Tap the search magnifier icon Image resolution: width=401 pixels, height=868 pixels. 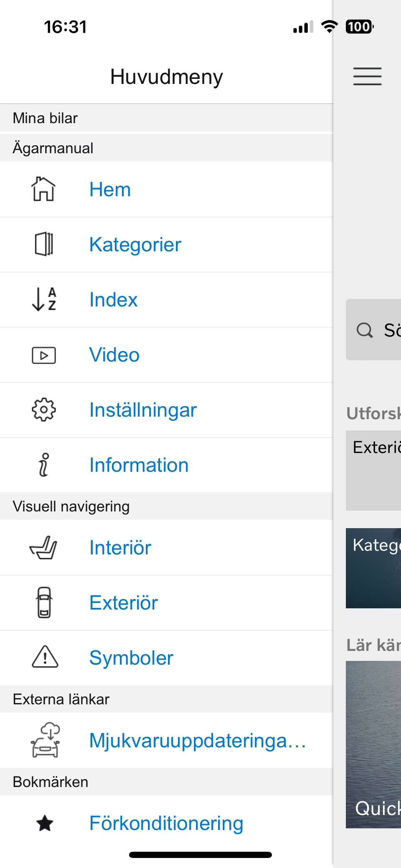coord(365,330)
